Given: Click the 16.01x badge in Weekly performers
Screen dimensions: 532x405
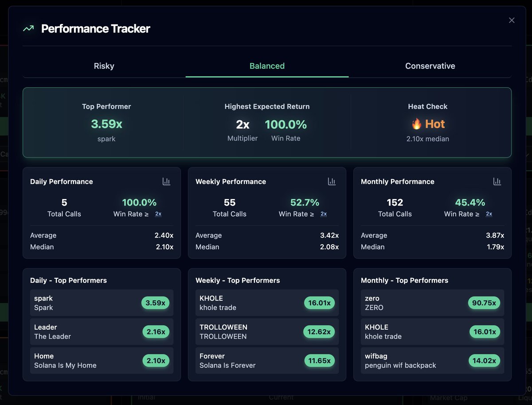Looking at the screenshot, I should click(x=319, y=303).
